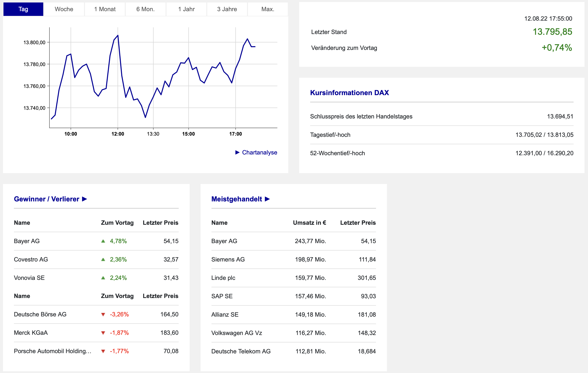
Task: Open Linde plc in Meistgehandelt
Action: tap(223, 278)
